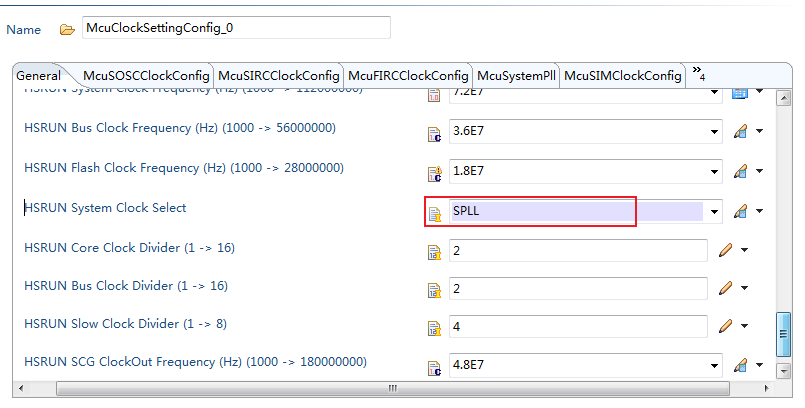Click the HSRUN Bus Clock Frequency label
Image resolution: width=805 pixels, height=408 pixels.
point(180,128)
